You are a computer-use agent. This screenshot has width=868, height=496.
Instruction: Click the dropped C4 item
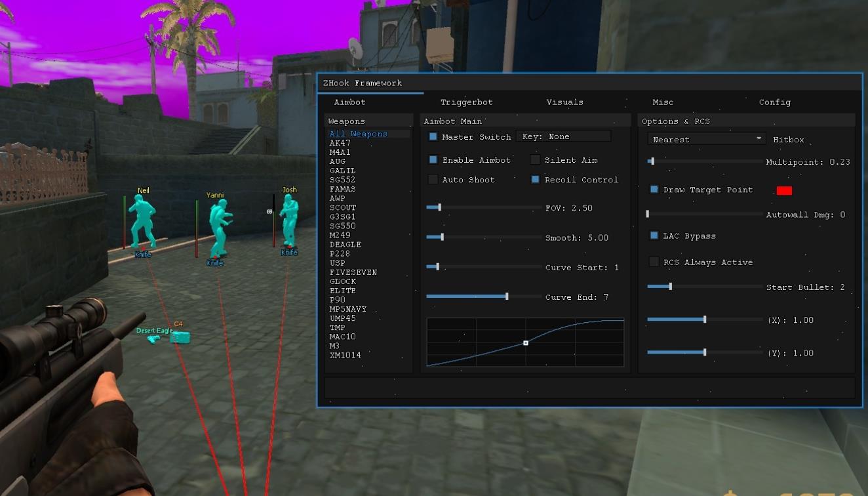coord(180,337)
